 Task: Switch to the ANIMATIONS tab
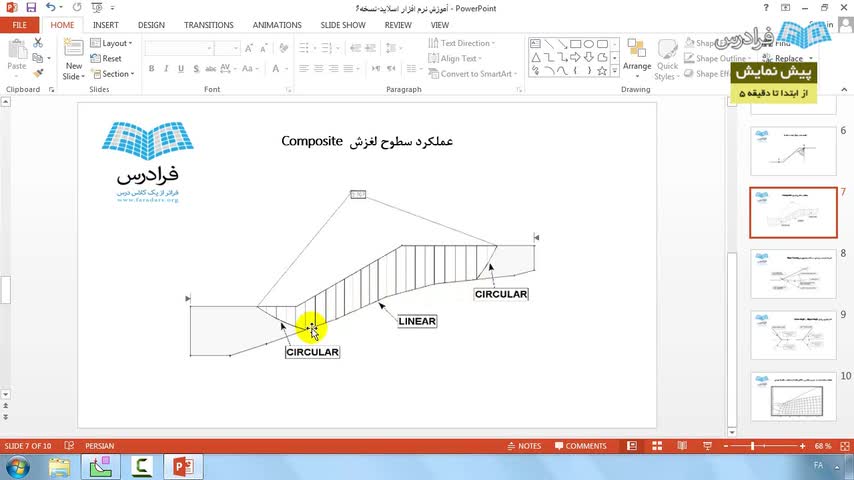click(x=277, y=25)
